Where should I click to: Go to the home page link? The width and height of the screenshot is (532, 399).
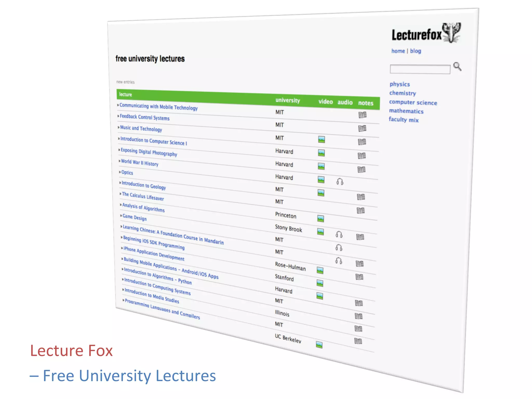point(398,51)
